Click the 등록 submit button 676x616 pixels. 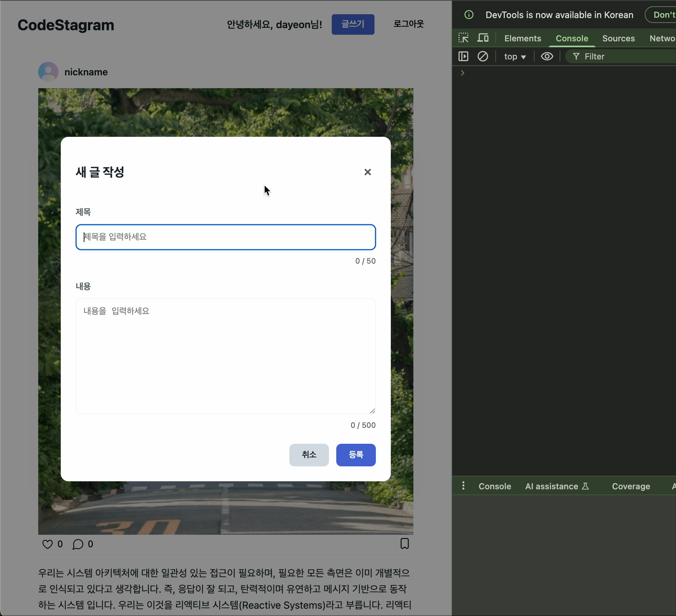point(356,455)
